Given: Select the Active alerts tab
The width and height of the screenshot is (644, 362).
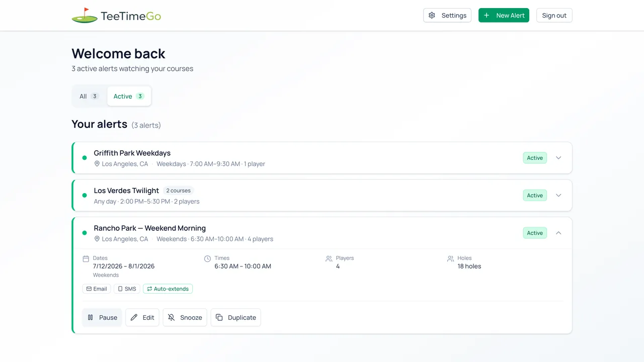Looking at the screenshot, I should [129, 97].
